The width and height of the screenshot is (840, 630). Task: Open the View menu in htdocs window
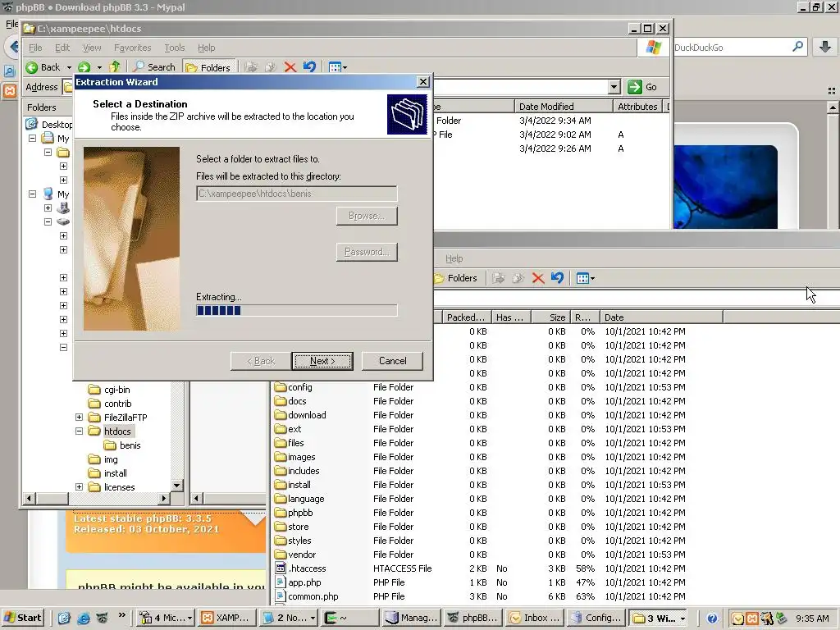pos(92,48)
